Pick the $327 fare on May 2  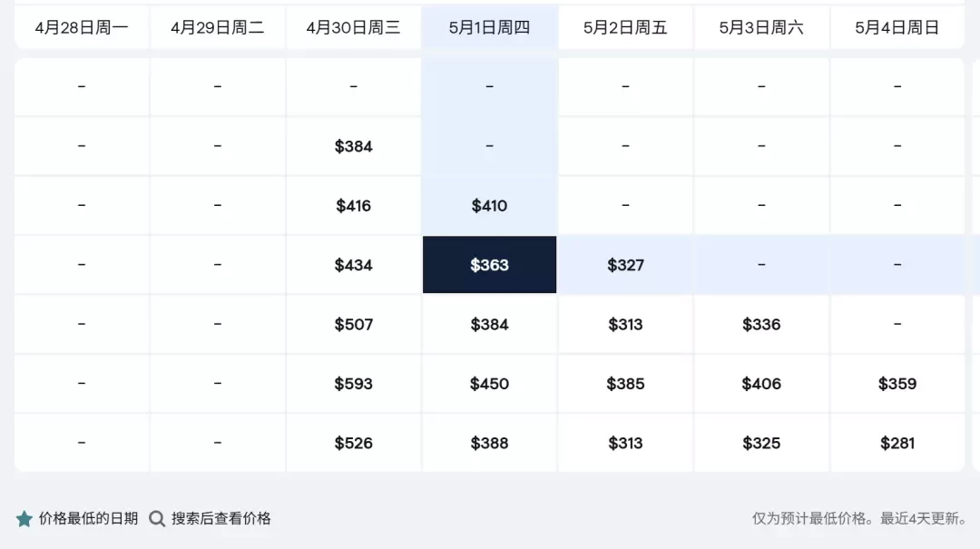pyautogui.click(x=625, y=264)
